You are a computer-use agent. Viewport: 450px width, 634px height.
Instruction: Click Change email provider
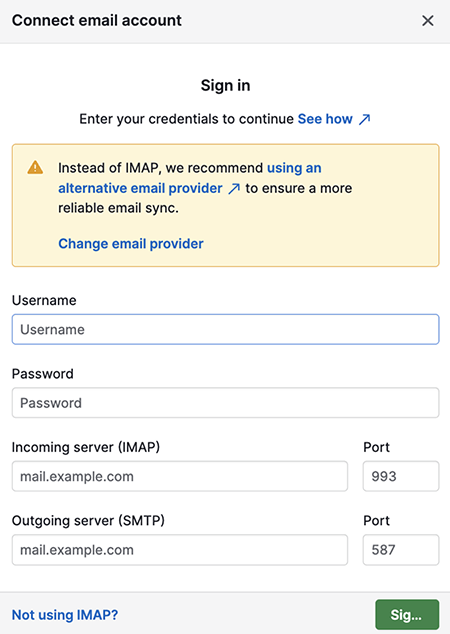coord(131,244)
